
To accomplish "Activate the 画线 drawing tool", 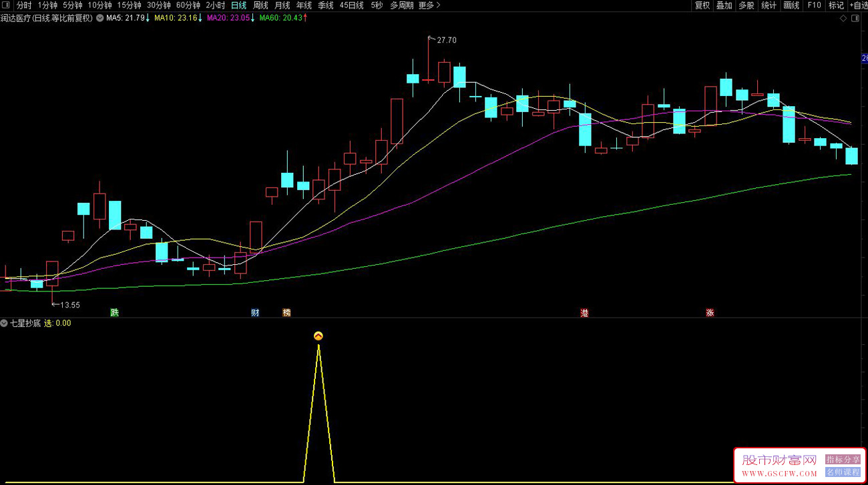I will tap(791, 5).
